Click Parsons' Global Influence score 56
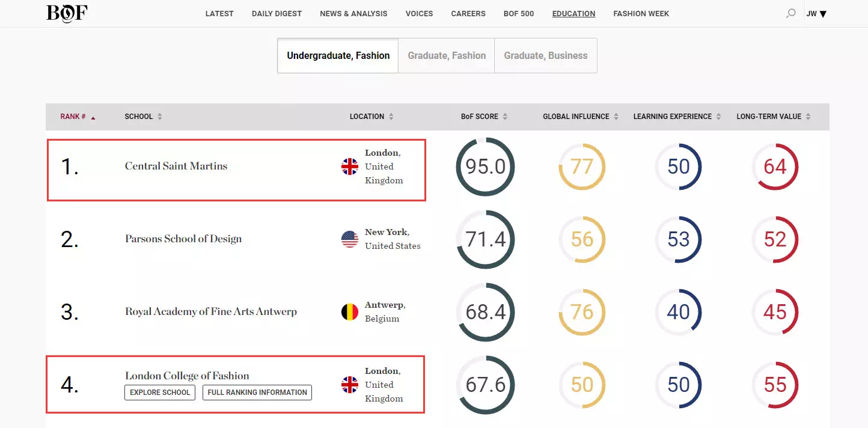 click(x=582, y=239)
